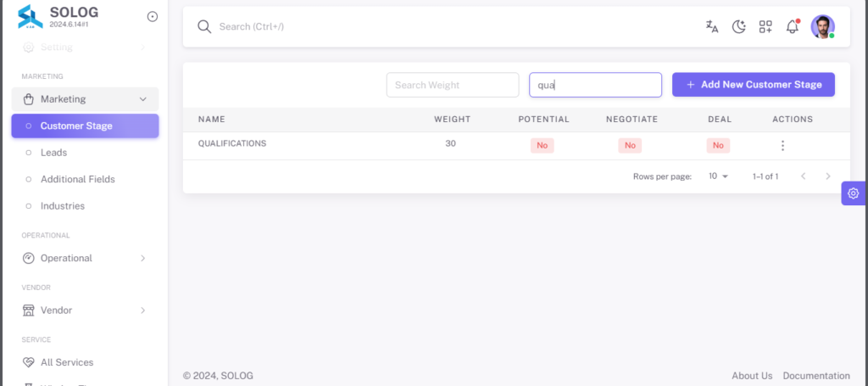Image resolution: width=868 pixels, height=386 pixels.
Task: Click the Search Weight field
Action: pyautogui.click(x=453, y=85)
